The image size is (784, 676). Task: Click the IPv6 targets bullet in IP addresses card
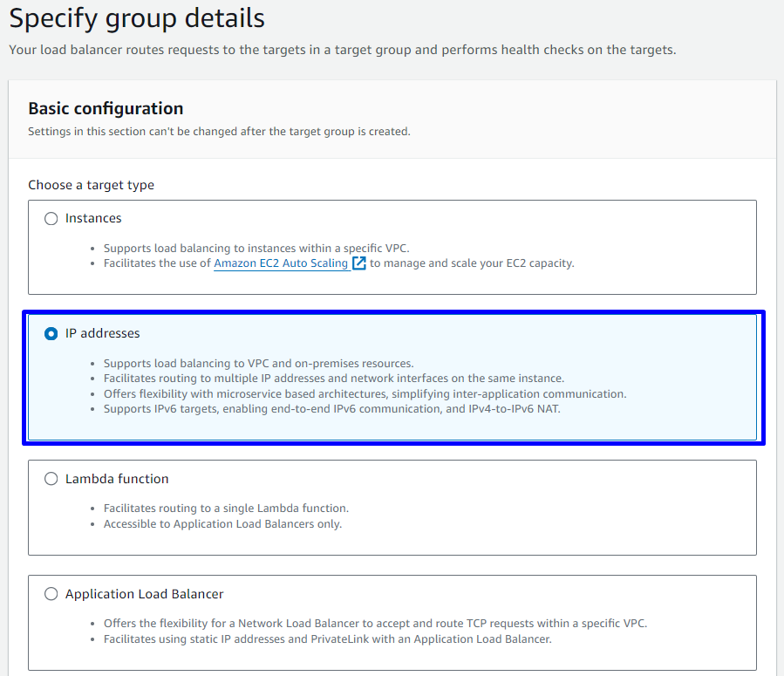(331, 408)
